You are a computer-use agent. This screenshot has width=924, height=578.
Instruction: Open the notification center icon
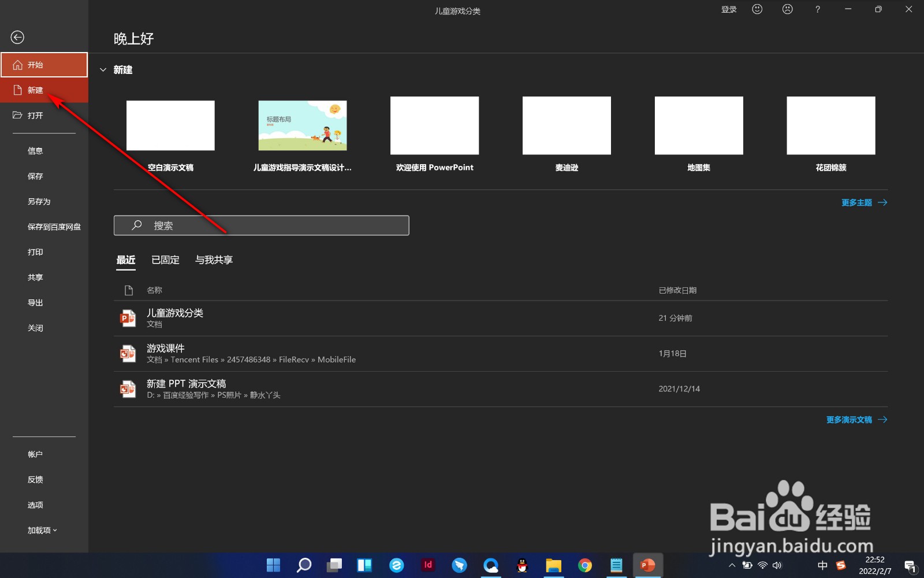pyautogui.click(x=910, y=566)
